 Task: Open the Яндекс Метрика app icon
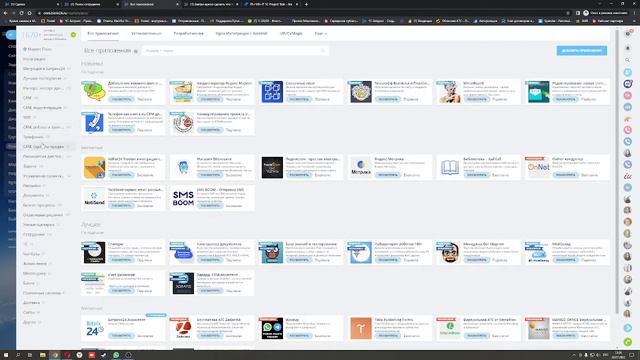(x=361, y=167)
